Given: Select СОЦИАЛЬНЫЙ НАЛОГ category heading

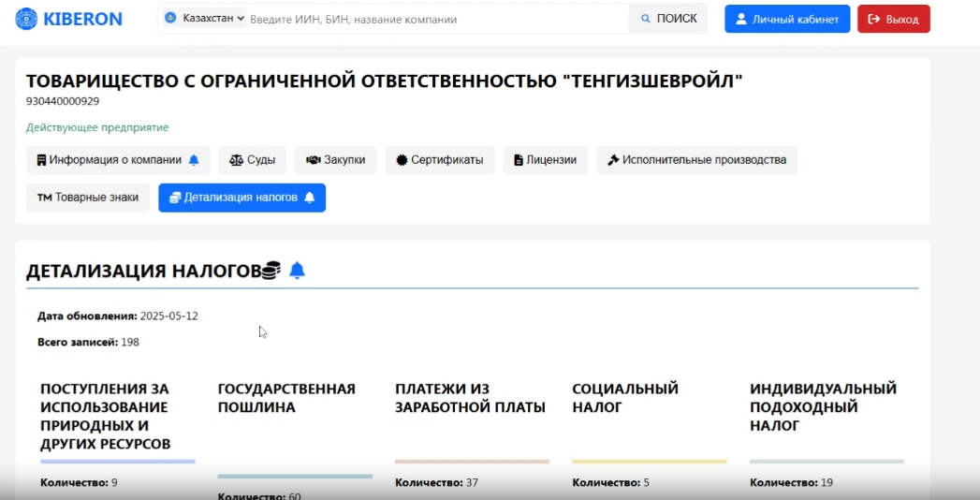Looking at the screenshot, I should click(x=625, y=398).
